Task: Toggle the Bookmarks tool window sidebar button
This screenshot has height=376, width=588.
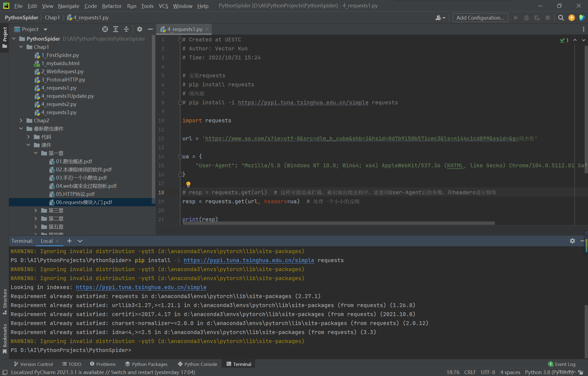Action: tap(5, 335)
